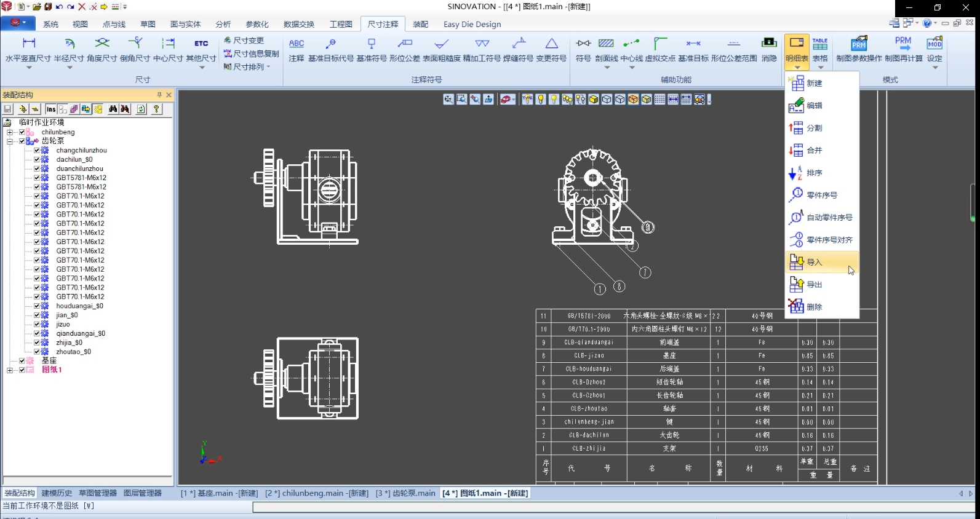
Task: Click the 尺寸变更 button
Action: point(244,40)
